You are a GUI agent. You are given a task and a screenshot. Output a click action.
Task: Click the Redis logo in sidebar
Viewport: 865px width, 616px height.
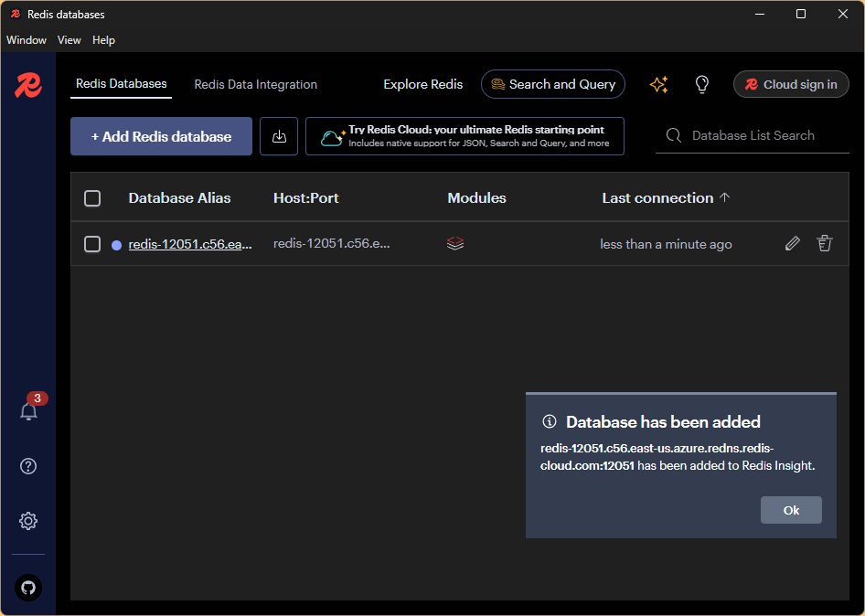(28, 86)
